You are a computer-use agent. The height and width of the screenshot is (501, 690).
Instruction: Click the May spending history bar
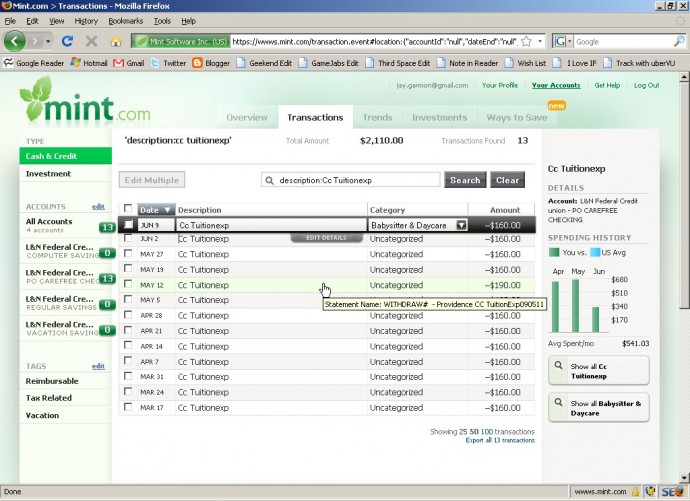pos(575,306)
